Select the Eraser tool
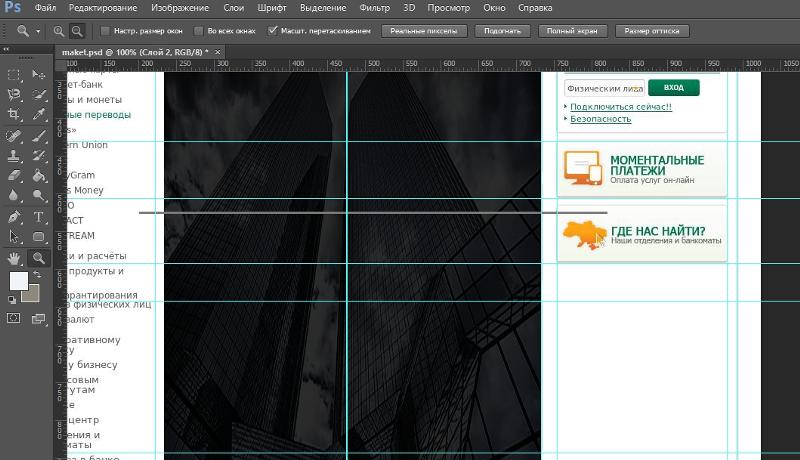Screen dimensions: 800x460 pos(14,176)
